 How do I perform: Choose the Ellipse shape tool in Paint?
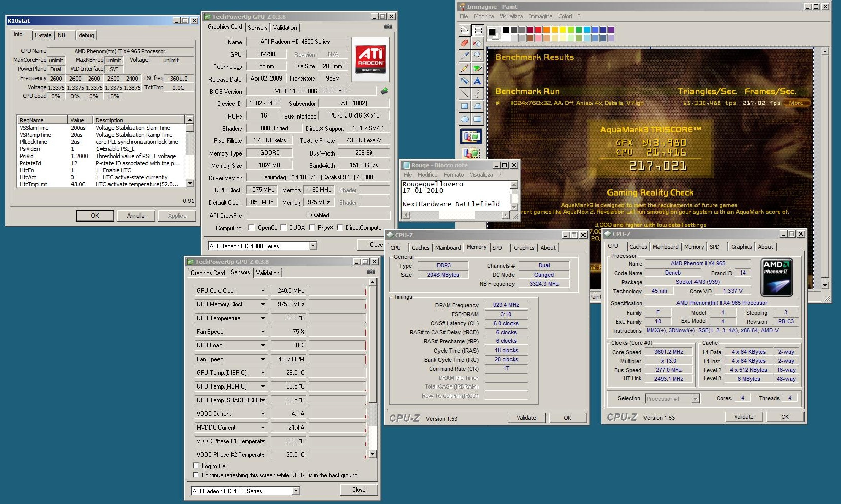(x=465, y=119)
